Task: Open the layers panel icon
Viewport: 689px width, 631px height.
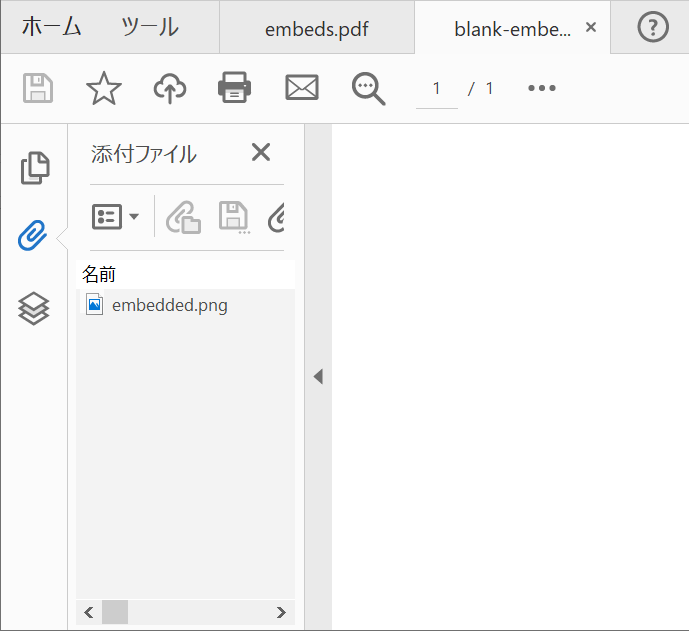Action: click(34, 308)
